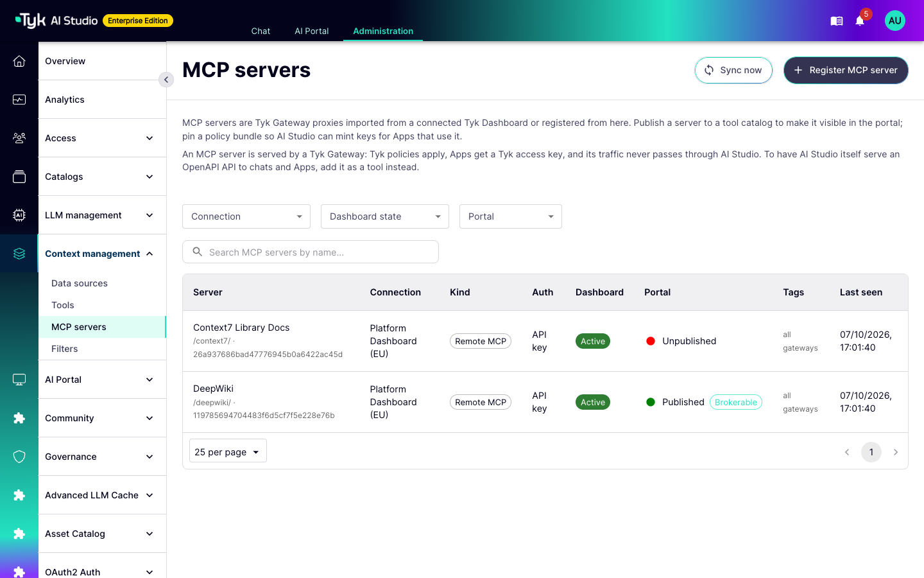Open the Connection filter dropdown
This screenshot has width=924, height=578.
[246, 216]
